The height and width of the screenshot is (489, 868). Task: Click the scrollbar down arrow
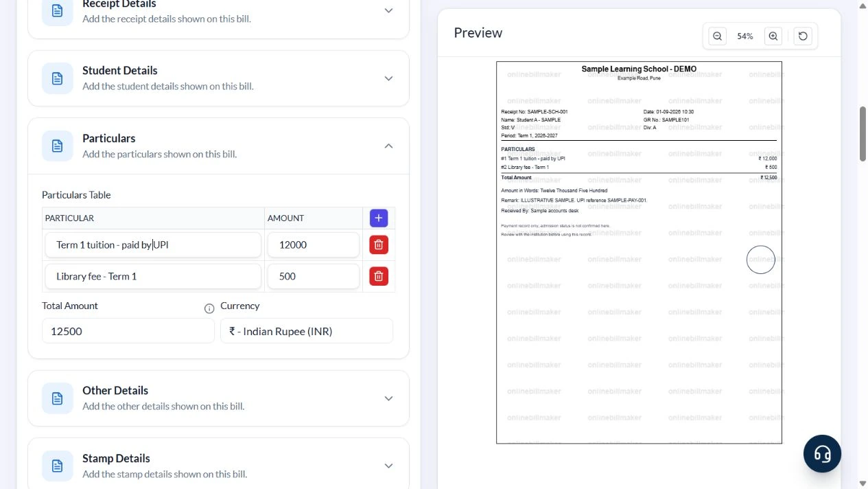(x=863, y=484)
